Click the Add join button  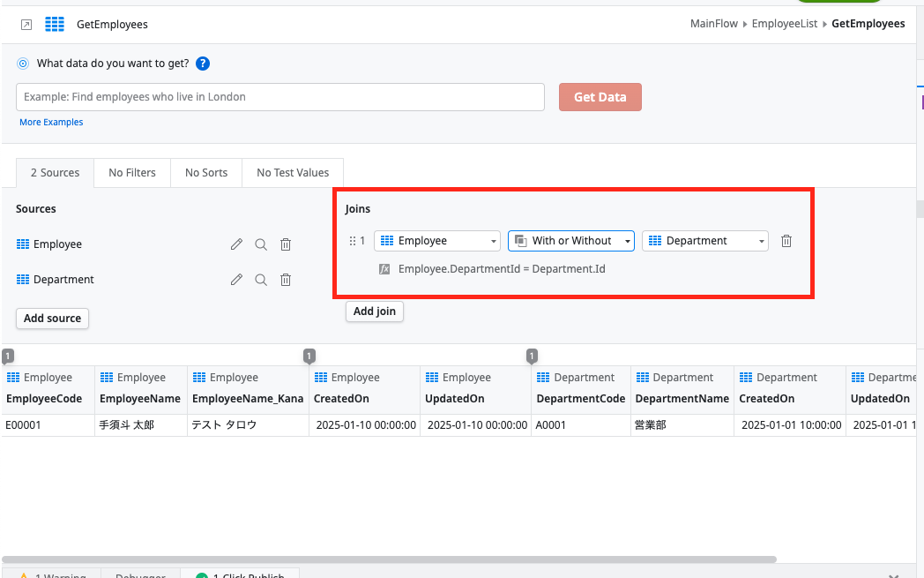tap(374, 312)
